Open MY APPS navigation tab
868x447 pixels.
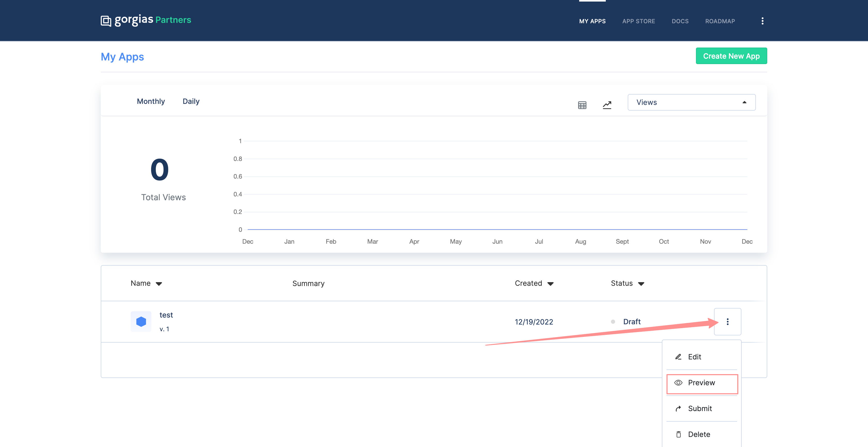coord(592,21)
